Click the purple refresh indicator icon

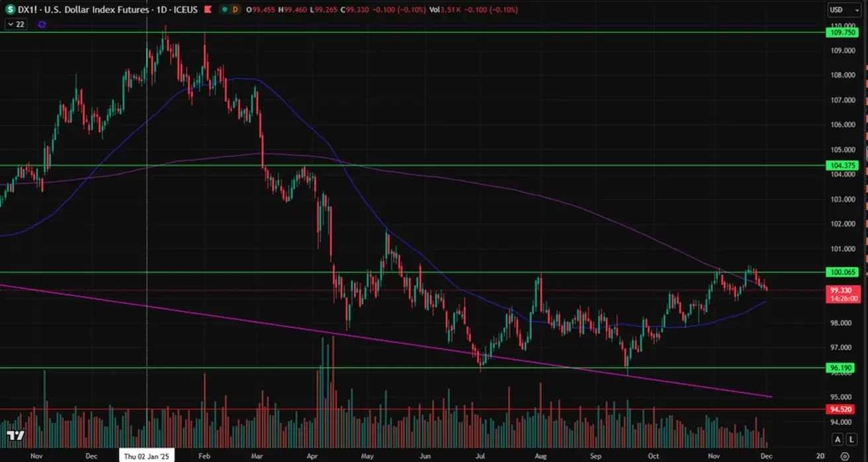tap(42, 24)
